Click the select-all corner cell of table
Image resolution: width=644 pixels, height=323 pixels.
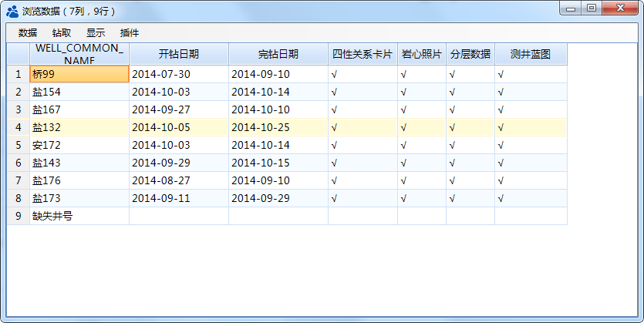click(19, 54)
